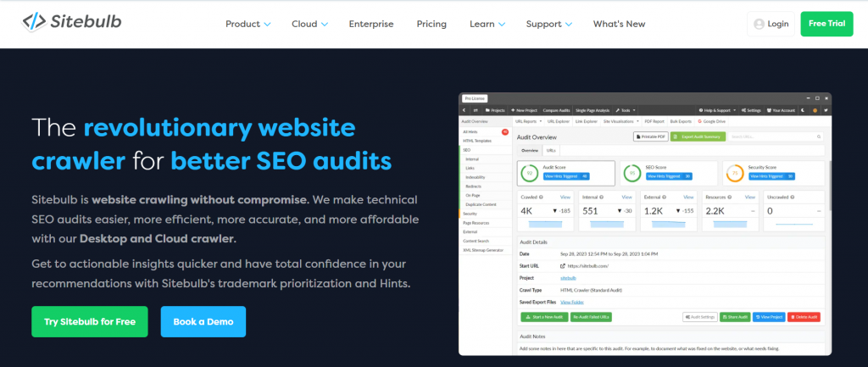Screen dimensions: 868x367
Task: Click the user avatar icon beside Login
Action: coord(758,24)
